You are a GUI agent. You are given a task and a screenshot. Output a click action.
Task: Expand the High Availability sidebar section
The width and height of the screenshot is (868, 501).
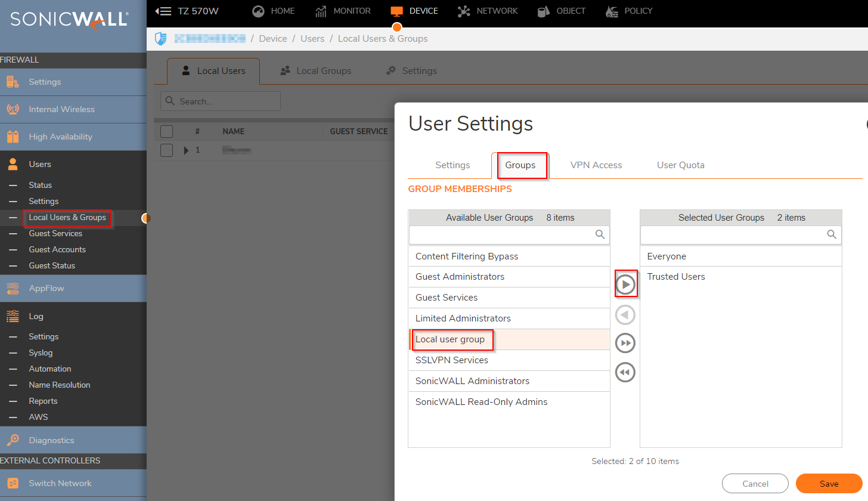[60, 137]
